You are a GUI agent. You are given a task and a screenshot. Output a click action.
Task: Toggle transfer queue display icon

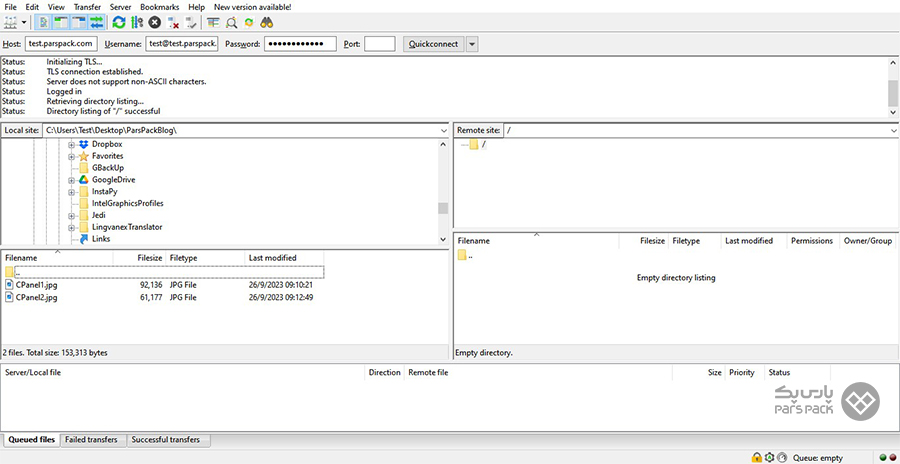(96, 22)
